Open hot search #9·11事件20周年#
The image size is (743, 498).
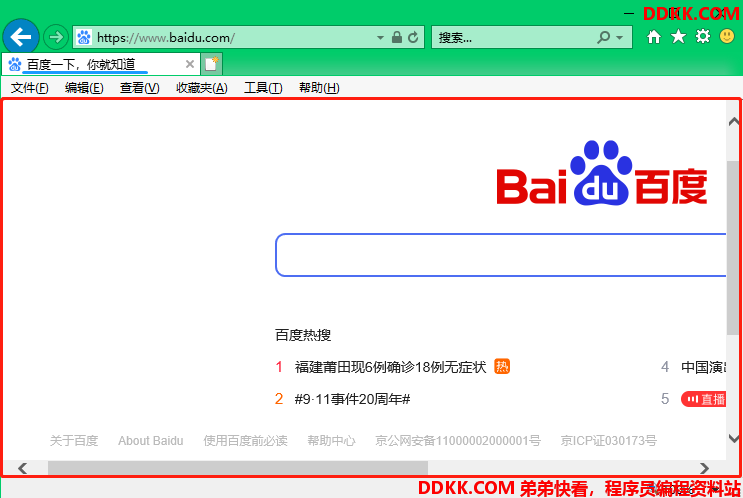[x=352, y=399]
